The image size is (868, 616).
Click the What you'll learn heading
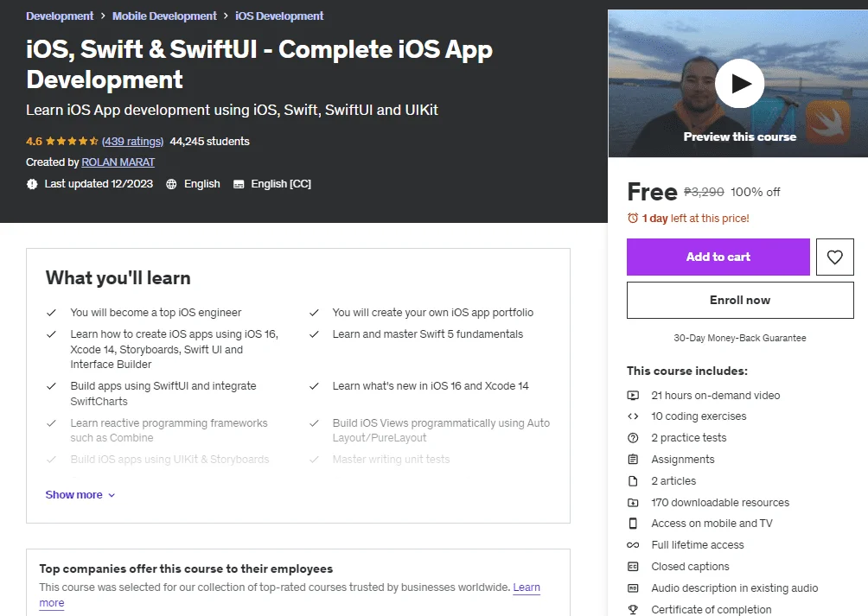(118, 277)
